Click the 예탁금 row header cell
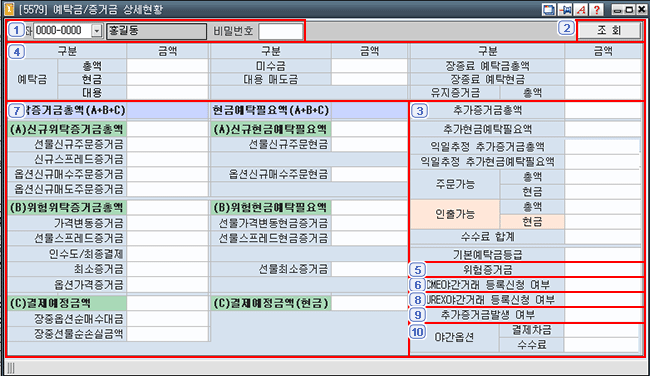This screenshot has width=650, height=376. coord(32,79)
